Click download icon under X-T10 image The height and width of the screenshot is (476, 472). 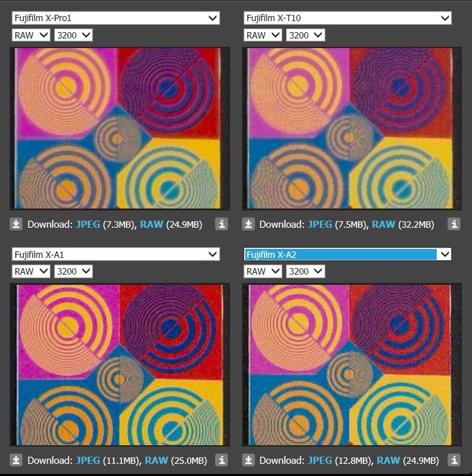tap(249, 225)
